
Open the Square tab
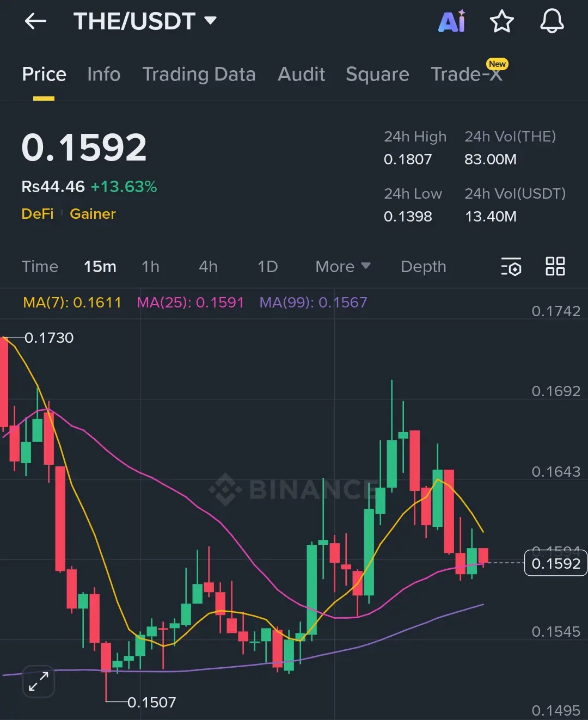377,74
